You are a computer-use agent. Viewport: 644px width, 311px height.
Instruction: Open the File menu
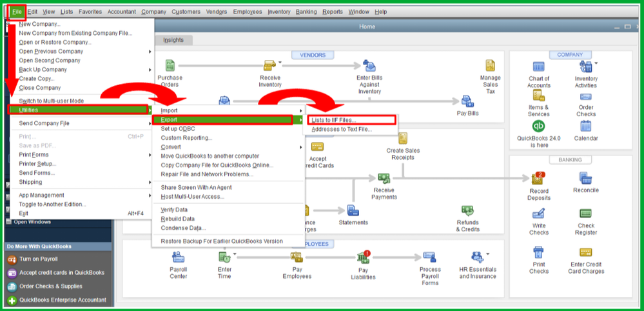(x=17, y=12)
